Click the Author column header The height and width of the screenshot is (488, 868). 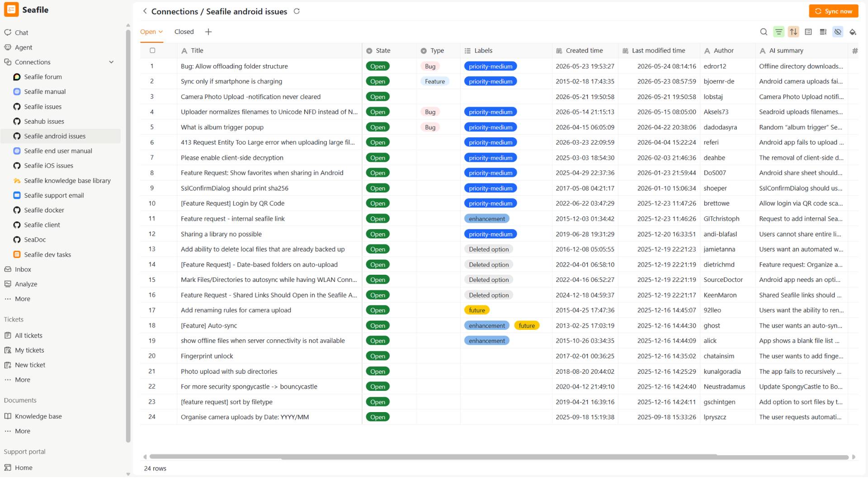tap(728, 51)
